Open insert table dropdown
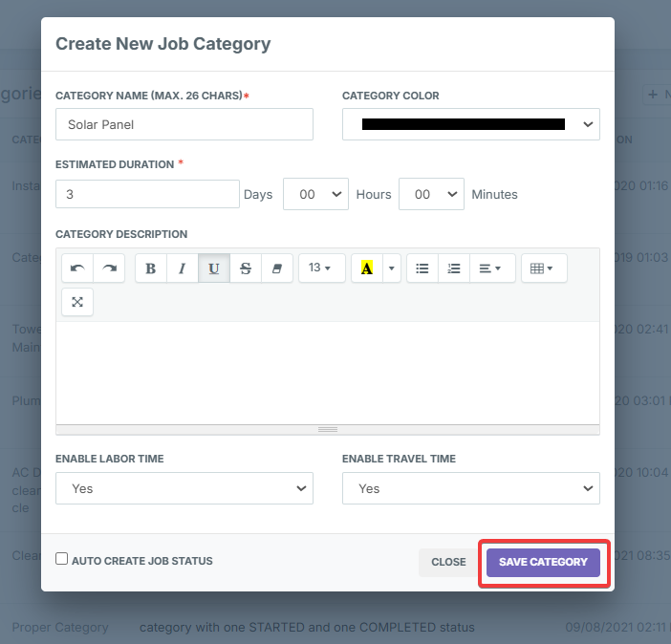 click(544, 268)
